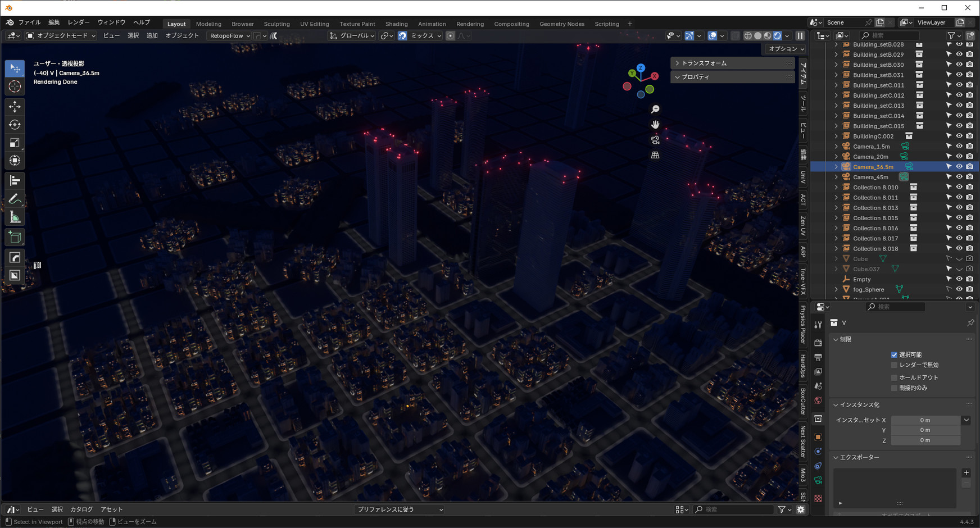
Task: Choose the Move tool
Action: pos(15,106)
